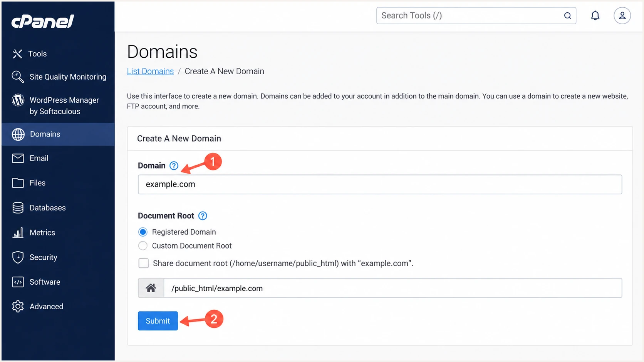644x362 pixels.
Task: Click Site Quality Monitoring magnifier icon
Action: coord(18,77)
